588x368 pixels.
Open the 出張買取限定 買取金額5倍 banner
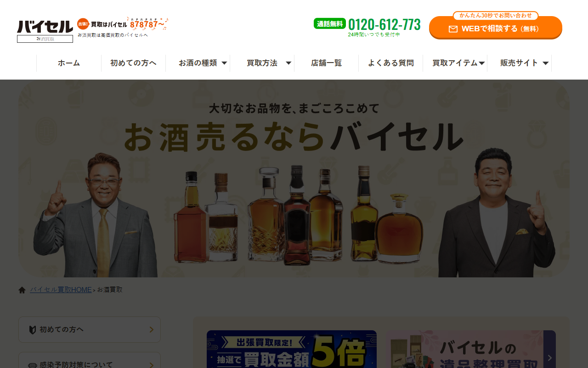(292, 349)
